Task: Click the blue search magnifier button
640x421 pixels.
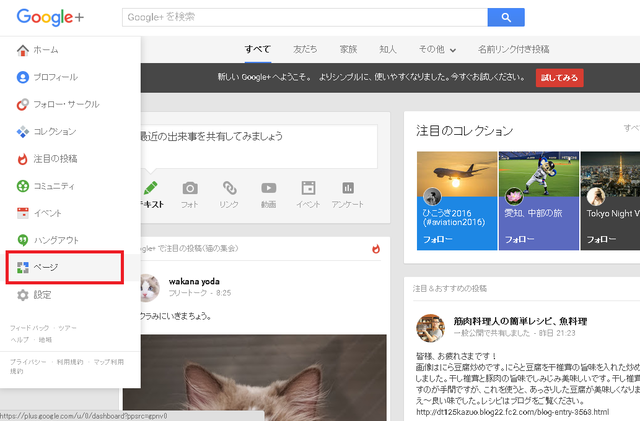Action: coord(506,17)
